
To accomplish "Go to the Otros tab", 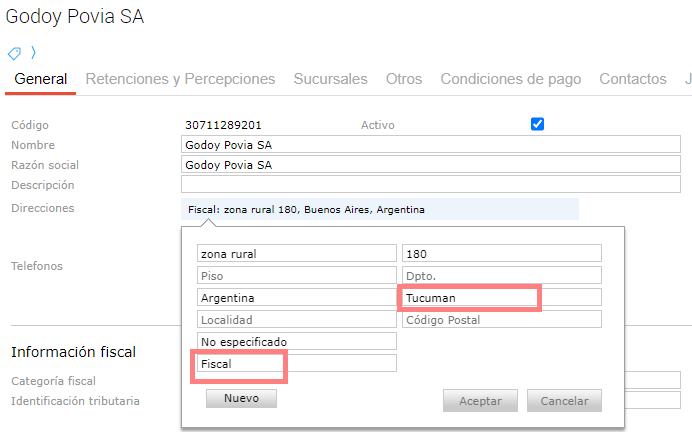I will [404, 79].
